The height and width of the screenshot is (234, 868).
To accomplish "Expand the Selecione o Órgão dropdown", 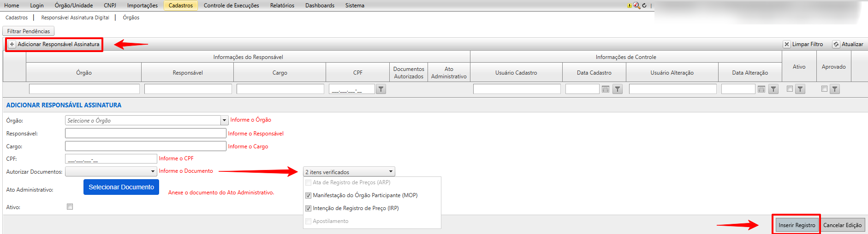I will pos(224,121).
